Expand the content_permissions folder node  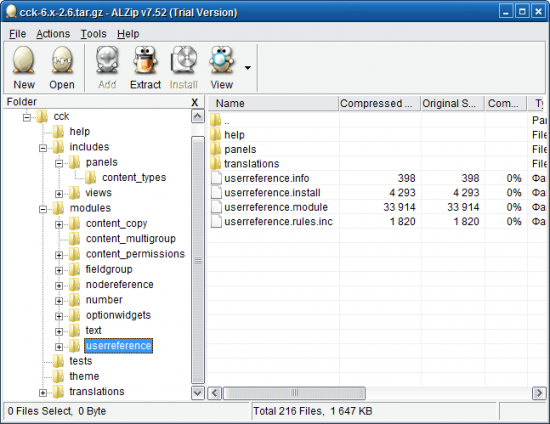pos(59,255)
